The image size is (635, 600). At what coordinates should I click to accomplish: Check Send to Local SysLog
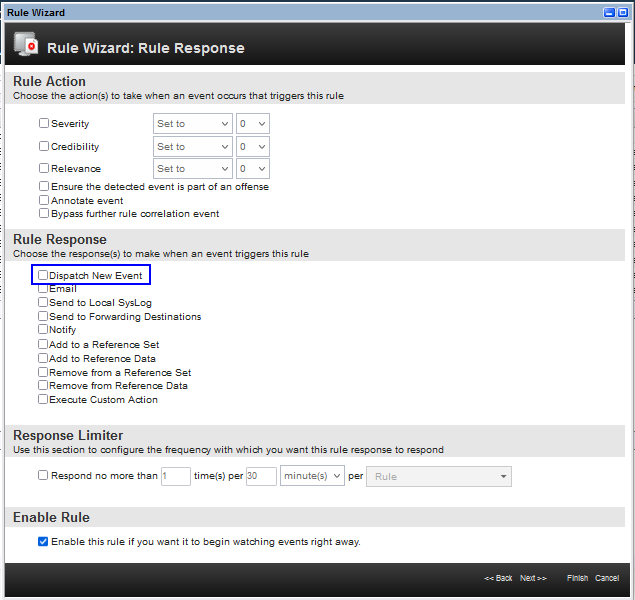tap(43, 302)
